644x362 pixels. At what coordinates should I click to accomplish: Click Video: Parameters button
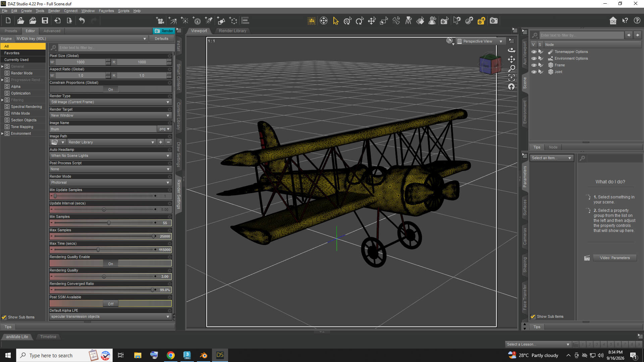pyautogui.click(x=614, y=258)
